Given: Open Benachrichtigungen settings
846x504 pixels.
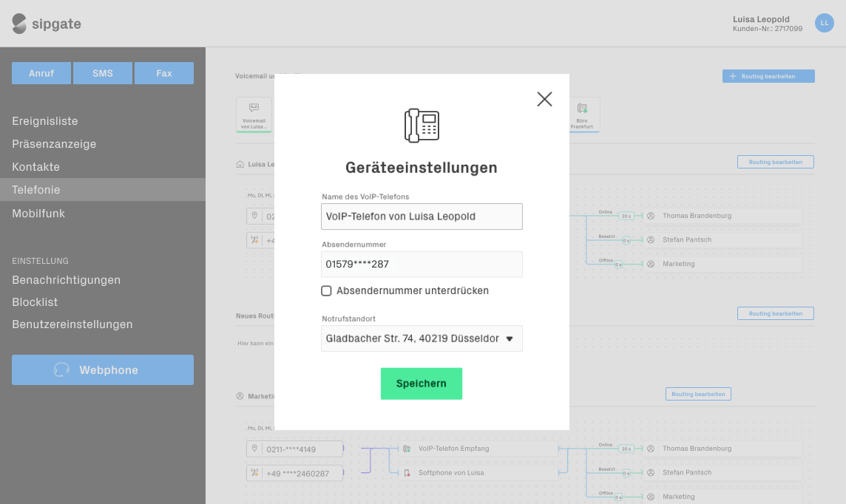Looking at the screenshot, I should [x=67, y=280].
